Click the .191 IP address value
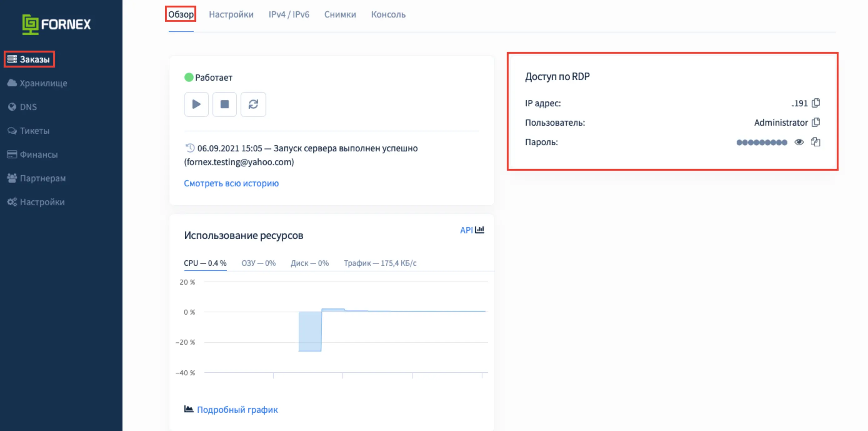868x431 pixels. click(800, 103)
